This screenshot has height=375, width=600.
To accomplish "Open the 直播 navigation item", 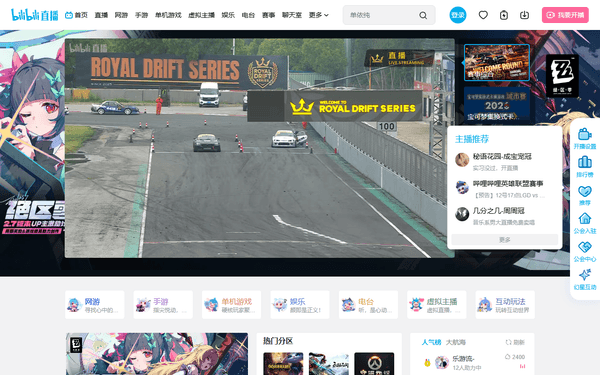I will (101, 15).
